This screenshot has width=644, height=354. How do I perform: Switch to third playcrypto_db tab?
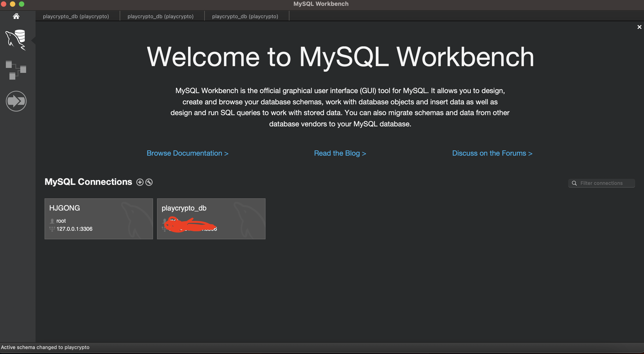click(x=245, y=16)
